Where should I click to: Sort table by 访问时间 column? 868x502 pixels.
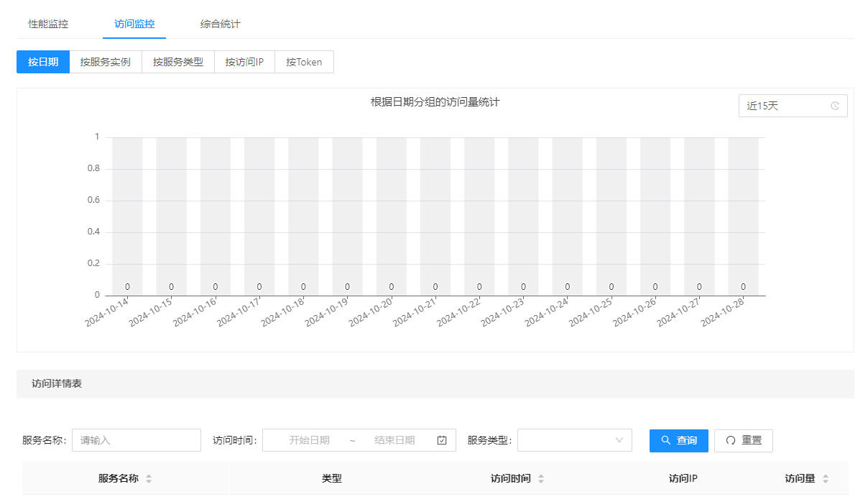point(541,478)
